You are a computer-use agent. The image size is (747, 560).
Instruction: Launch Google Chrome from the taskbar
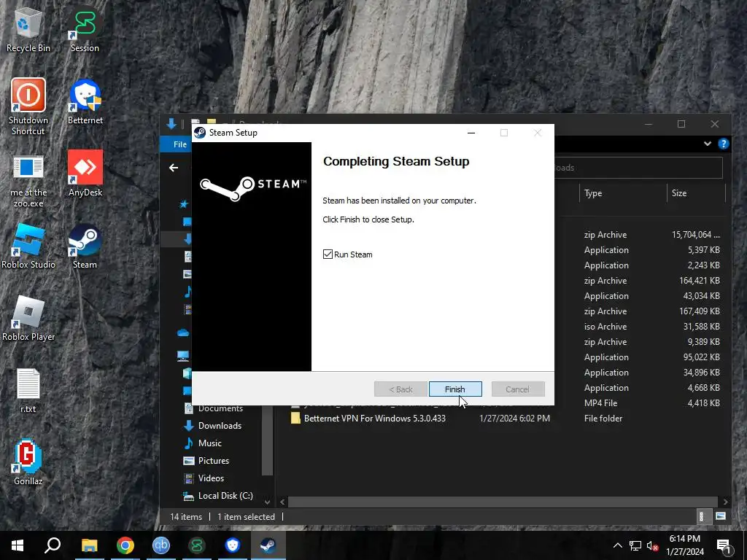click(x=125, y=545)
